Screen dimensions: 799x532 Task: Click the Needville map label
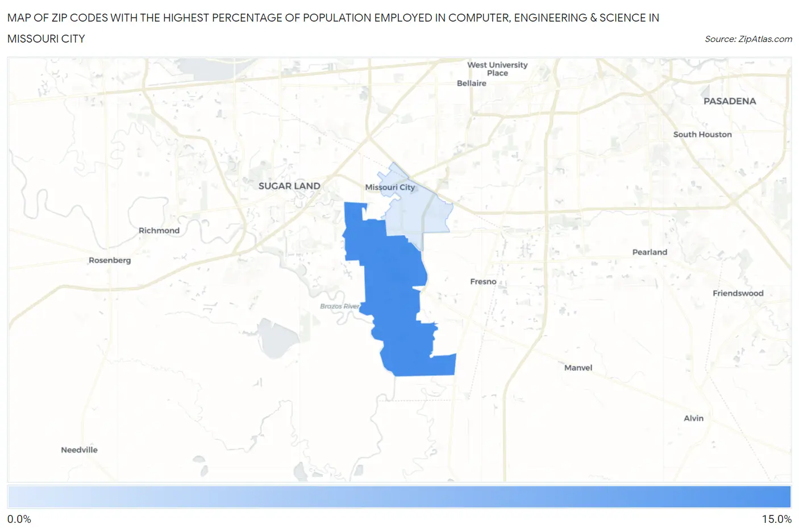[x=79, y=450]
